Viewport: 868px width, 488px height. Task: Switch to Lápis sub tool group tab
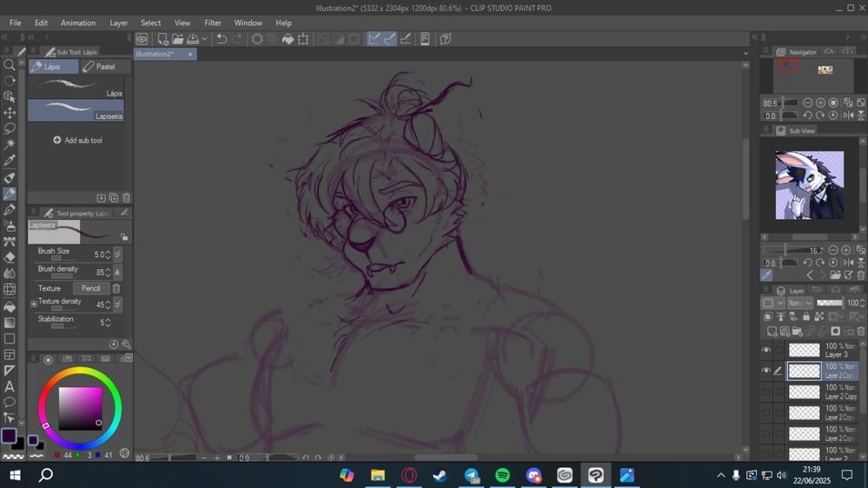[x=54, y=67]
